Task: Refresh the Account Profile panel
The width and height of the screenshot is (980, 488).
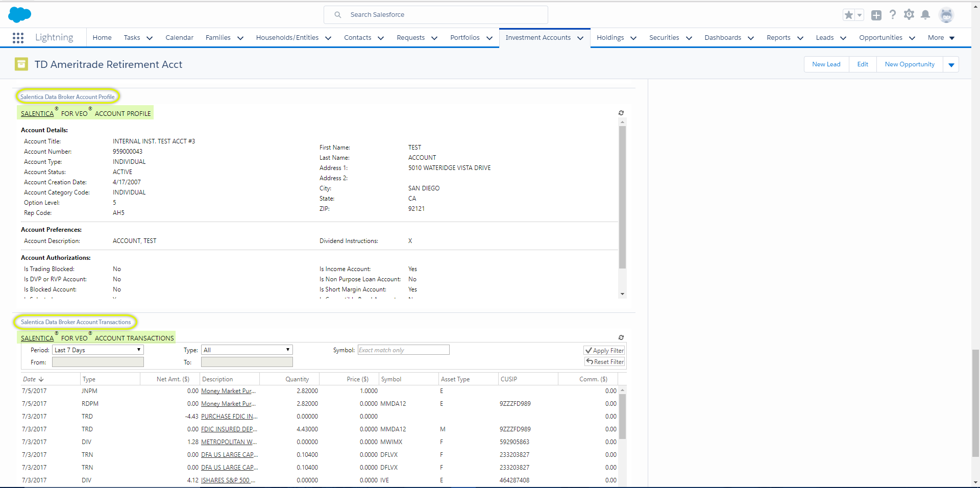Action: point(621,113)
